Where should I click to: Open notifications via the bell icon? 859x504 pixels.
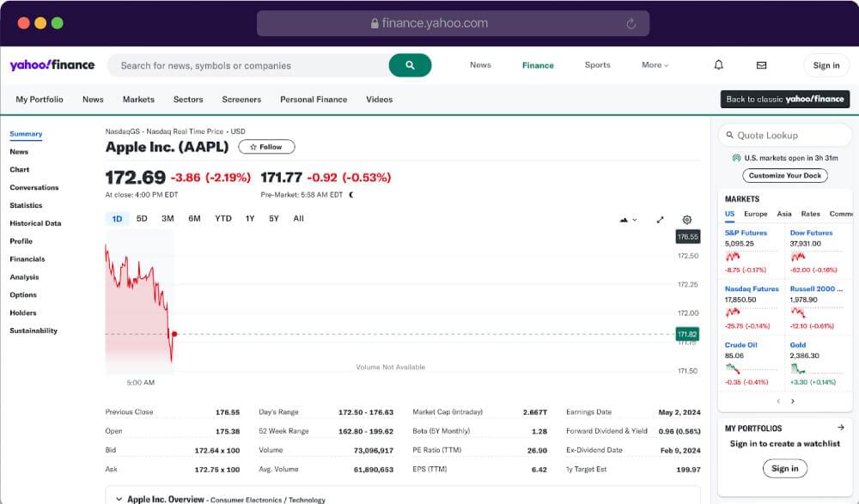click(718, 65)
